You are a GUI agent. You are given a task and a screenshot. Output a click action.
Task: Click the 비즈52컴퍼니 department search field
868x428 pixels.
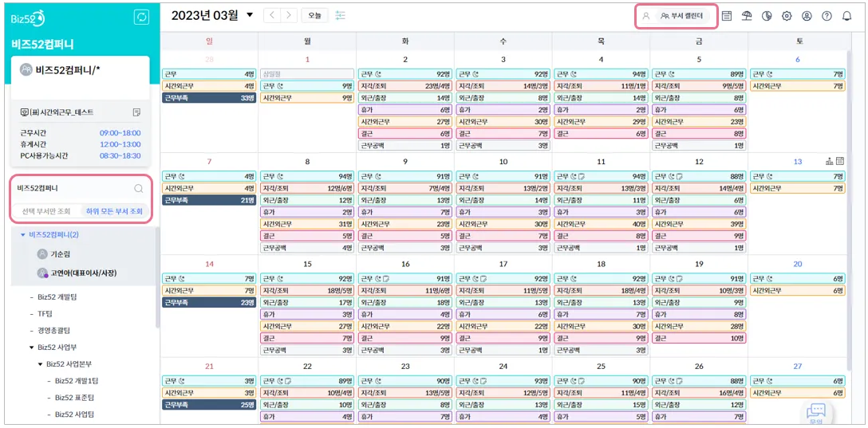pos(73,188)
